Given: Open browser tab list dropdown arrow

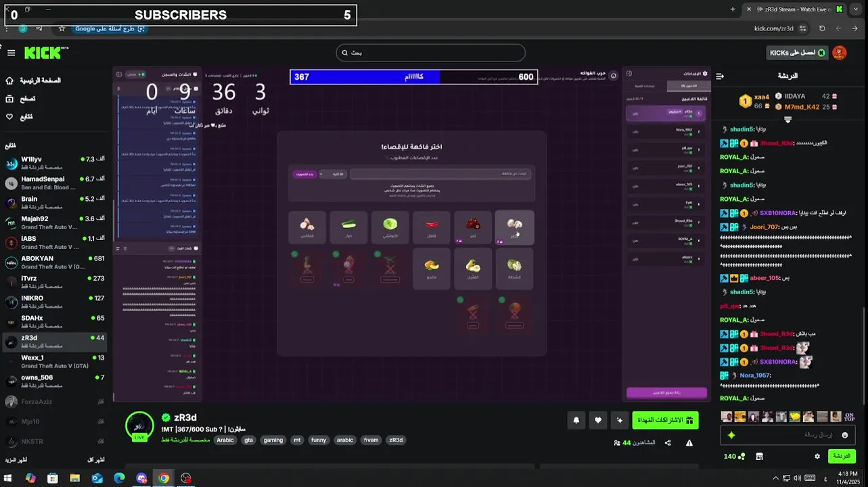Looking at the screenshot, I should 855,9.
